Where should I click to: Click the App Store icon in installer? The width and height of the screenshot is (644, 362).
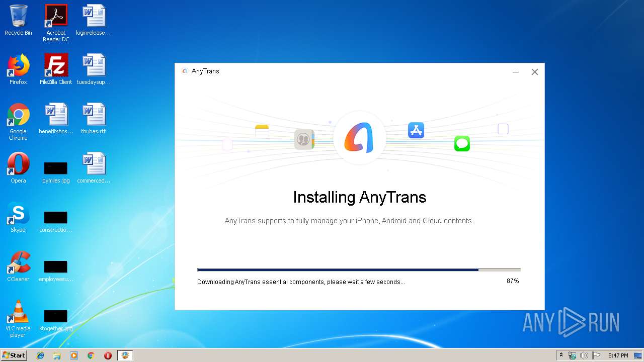click(416, 130)
